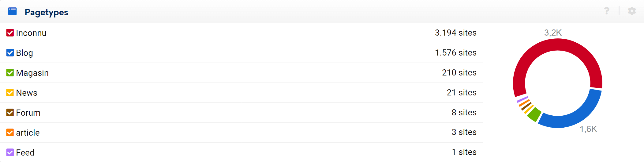The width and height of the screenshot is (644, 162).
Task: Toggle the yellow News checkbox
Action: [x=10, y=93]
